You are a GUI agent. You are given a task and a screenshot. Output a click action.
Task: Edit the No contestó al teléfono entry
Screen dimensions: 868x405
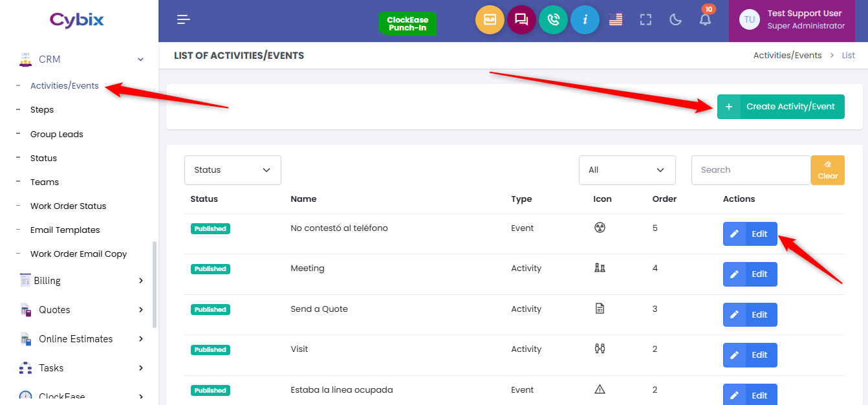coord(750,234)
